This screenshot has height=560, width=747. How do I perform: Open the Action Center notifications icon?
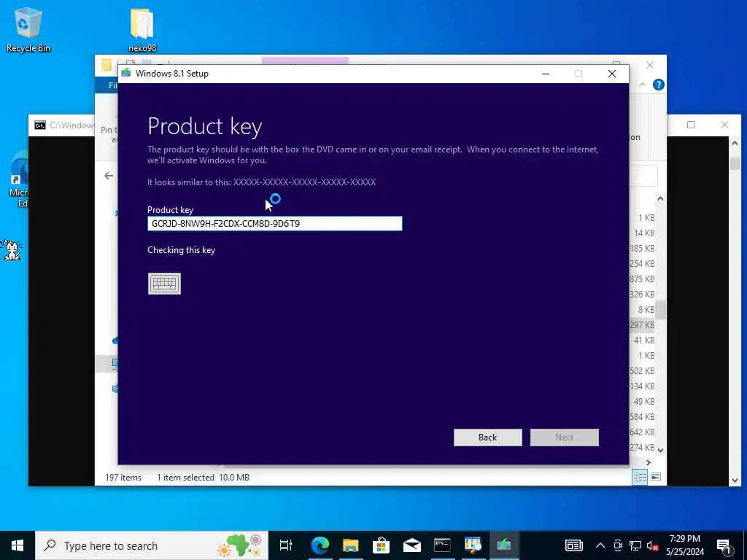(x=724, y=546)
